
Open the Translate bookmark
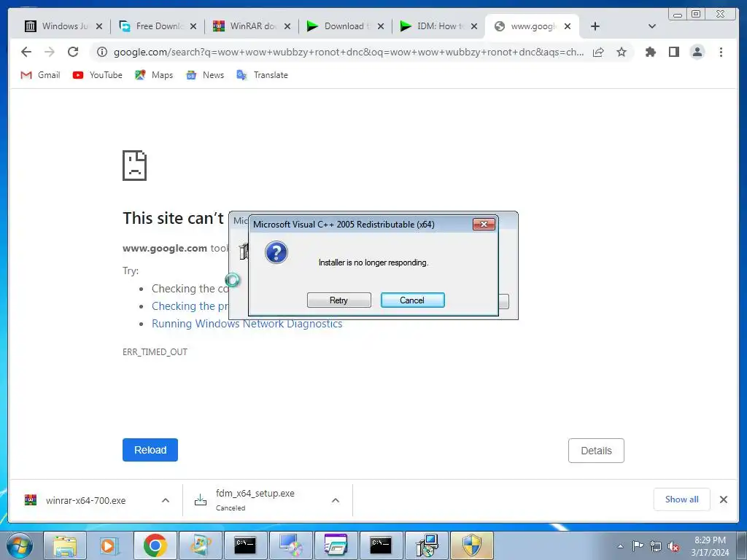[x=263, y=75]
